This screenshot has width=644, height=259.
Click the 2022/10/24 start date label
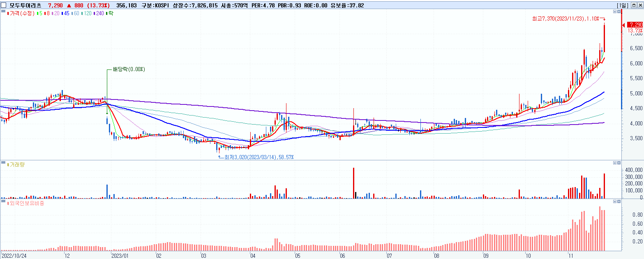pos(15,255)
